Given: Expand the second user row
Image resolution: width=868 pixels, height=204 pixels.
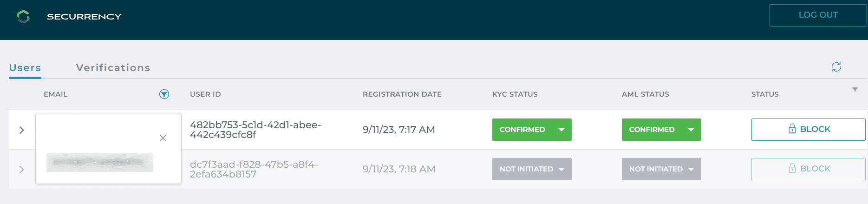Looking at the screenshot, I should [x=21, y=170].
